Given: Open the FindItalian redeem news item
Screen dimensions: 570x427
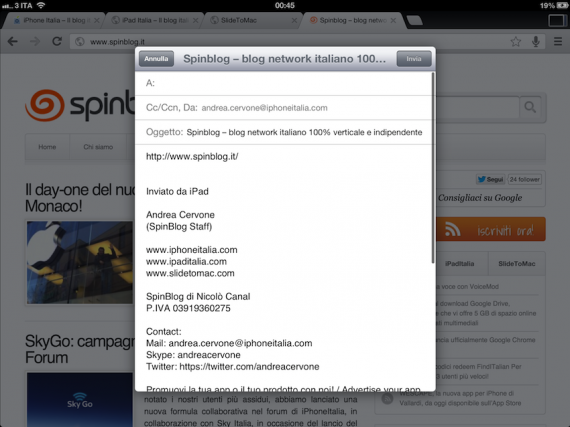Looking at the screenshot, I should (479, 371).
